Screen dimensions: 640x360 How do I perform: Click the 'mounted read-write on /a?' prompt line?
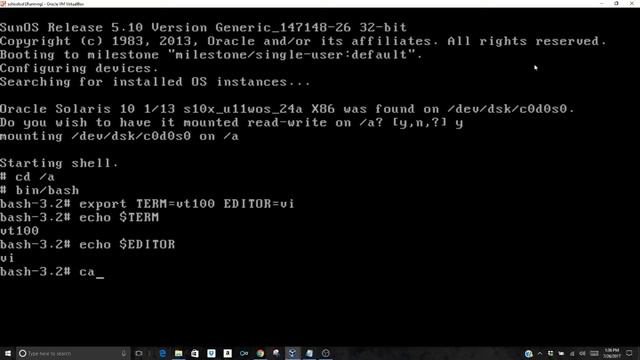(231, 123)
